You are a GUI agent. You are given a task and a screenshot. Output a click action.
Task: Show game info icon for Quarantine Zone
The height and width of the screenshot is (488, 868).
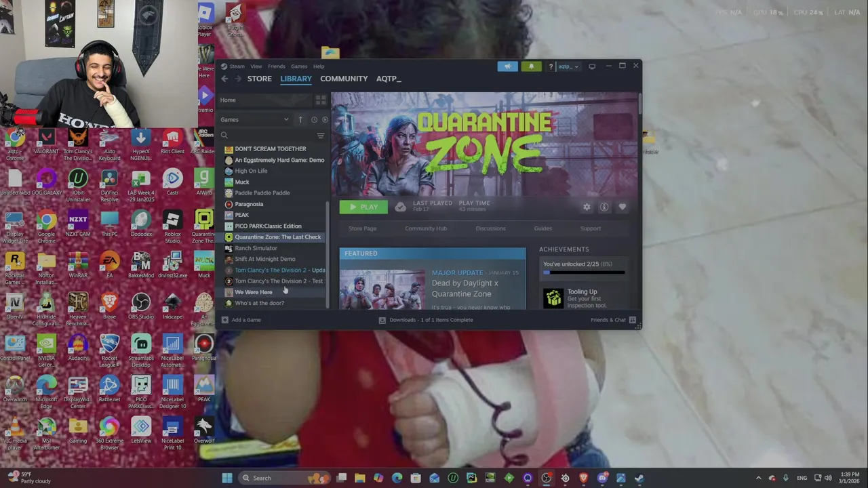tap(604, 207)
